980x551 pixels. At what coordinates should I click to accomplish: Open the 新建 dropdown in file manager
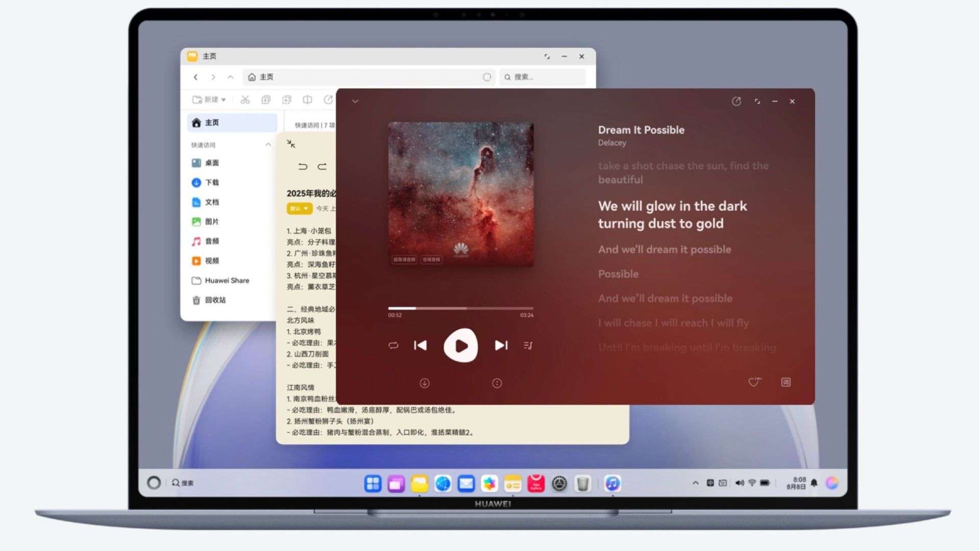[209, 99]
